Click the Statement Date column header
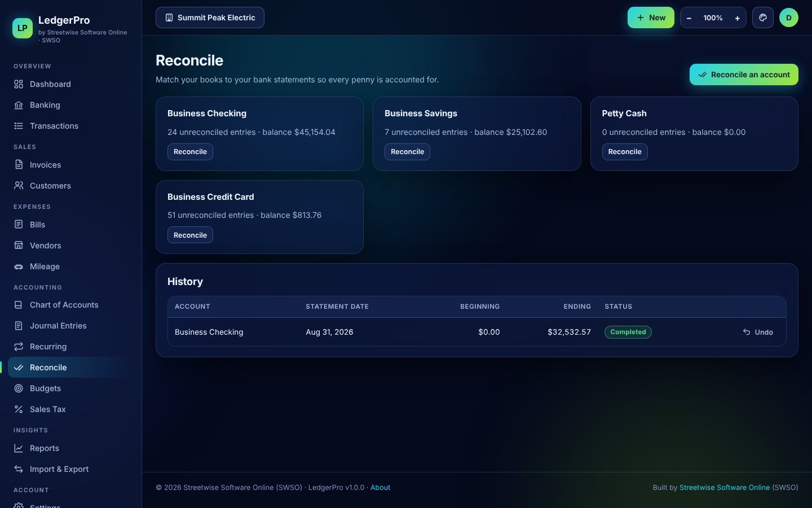This screenshot has height=508, width=812. pos(337,306)
